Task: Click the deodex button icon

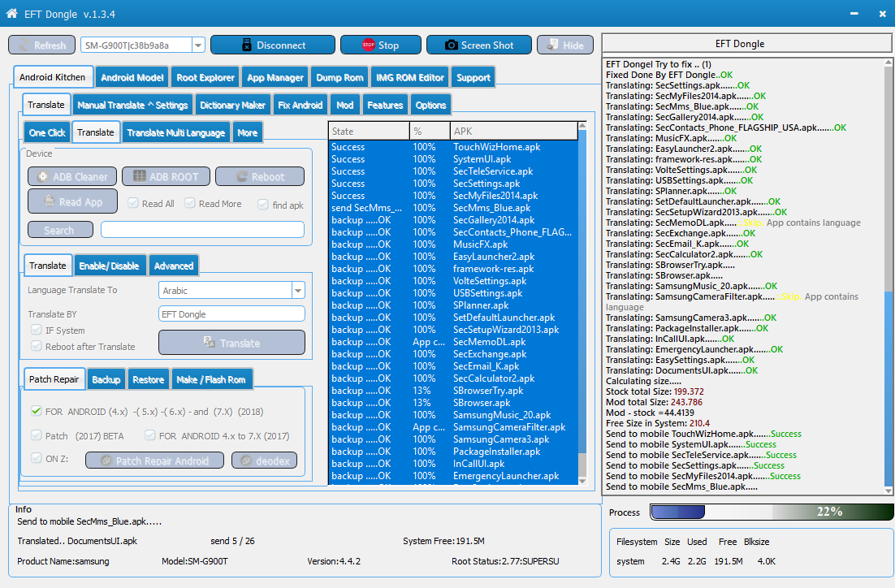Action: pos(246,460)
